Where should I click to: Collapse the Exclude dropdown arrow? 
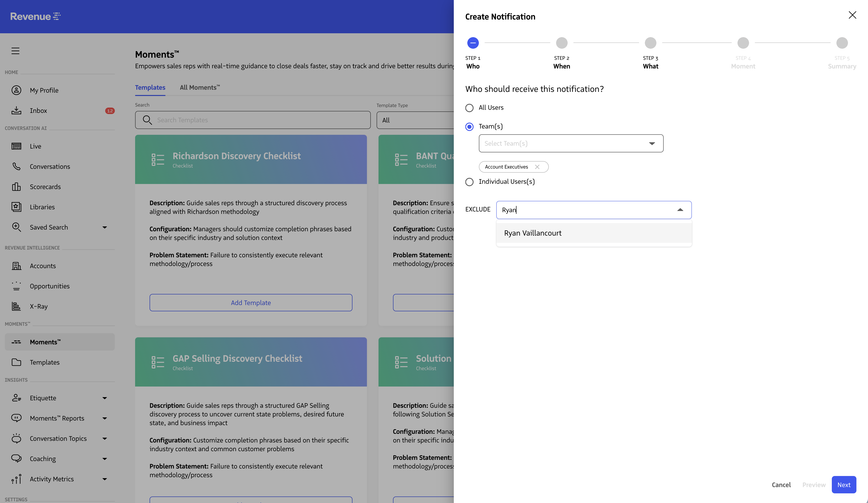680,210
